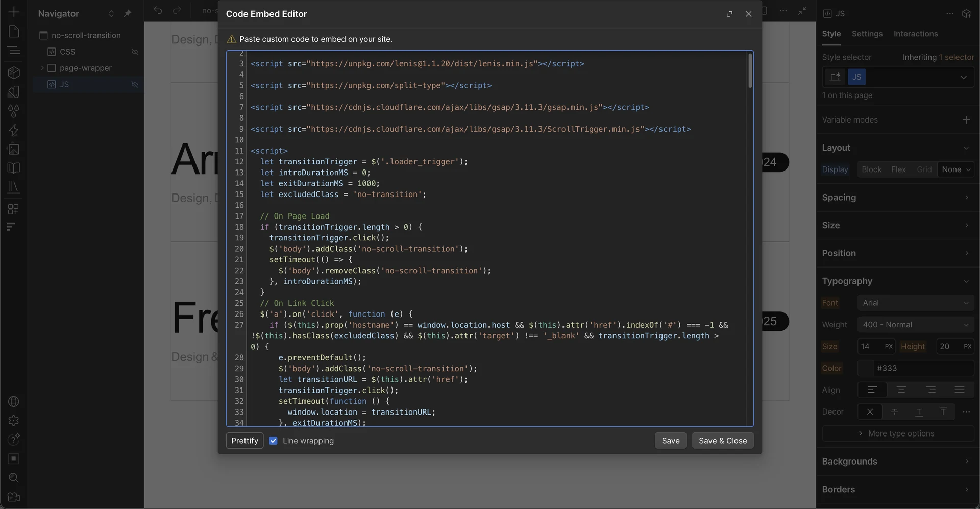Click the Undo arrow

[158, 11]
